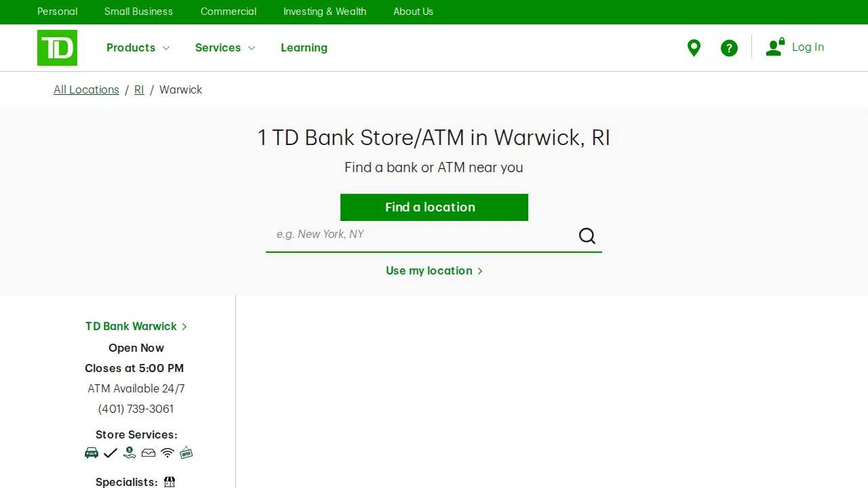
Task: Switch to the Personal banking tab
Action: (x=58, y=12)
